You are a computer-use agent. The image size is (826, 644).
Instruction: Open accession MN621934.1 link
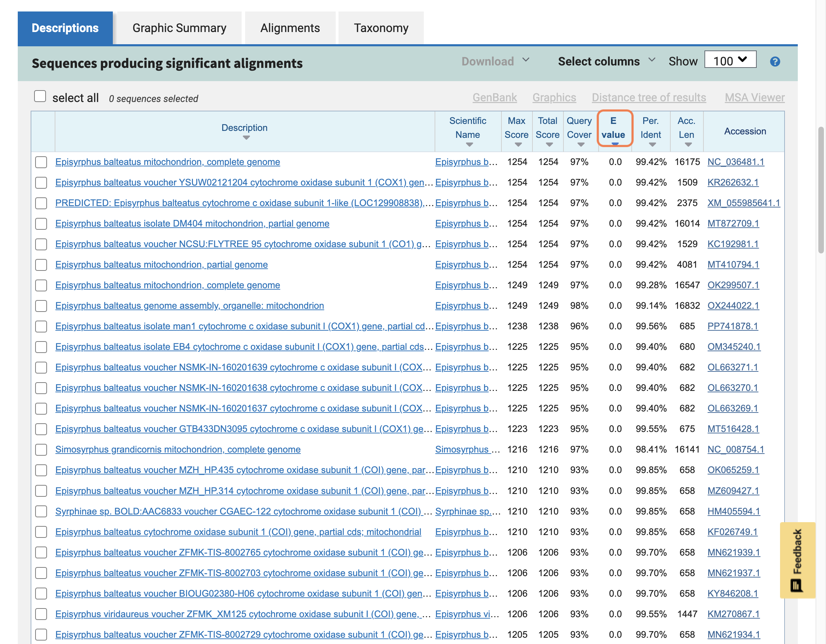coord(734,635)
